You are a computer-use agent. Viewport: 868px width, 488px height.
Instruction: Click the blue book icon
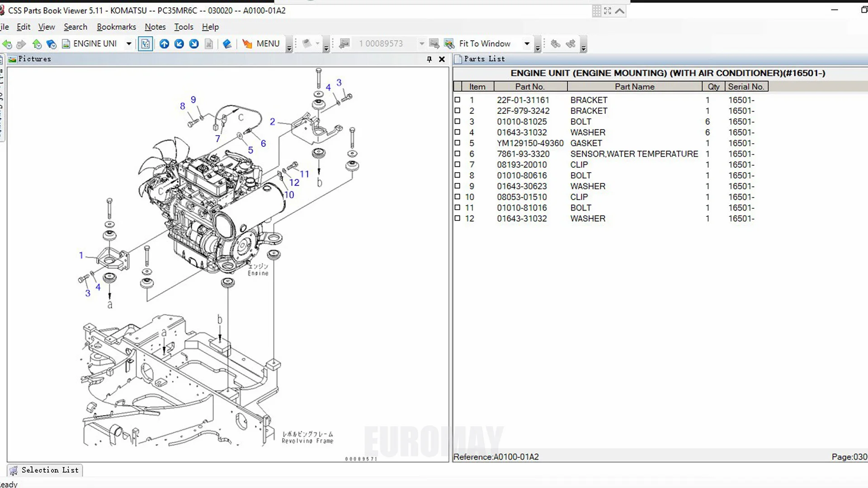(227, 44)
